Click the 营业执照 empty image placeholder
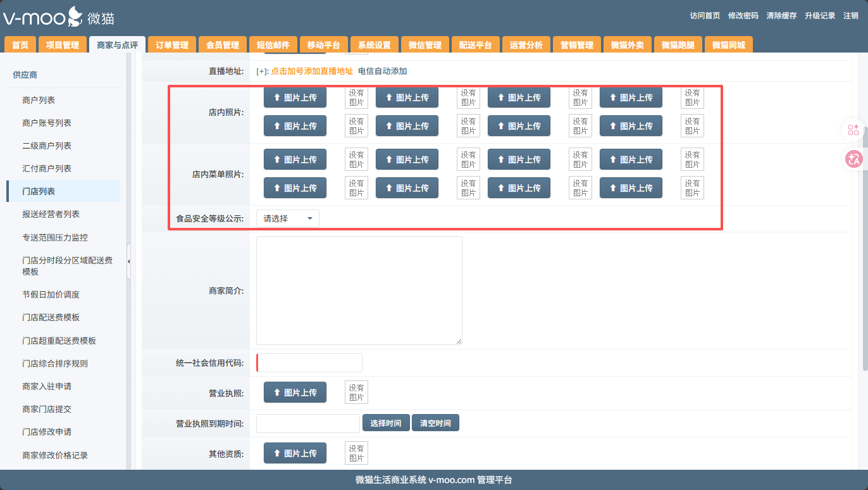The height and width of the screenshot is (490, 868). [x=356, y=393]
